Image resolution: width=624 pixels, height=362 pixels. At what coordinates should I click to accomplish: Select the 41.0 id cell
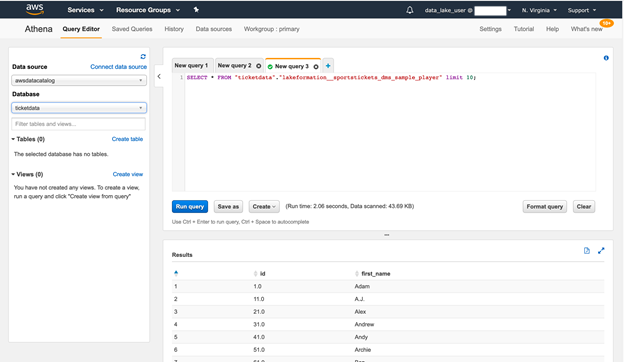[259, 337]
